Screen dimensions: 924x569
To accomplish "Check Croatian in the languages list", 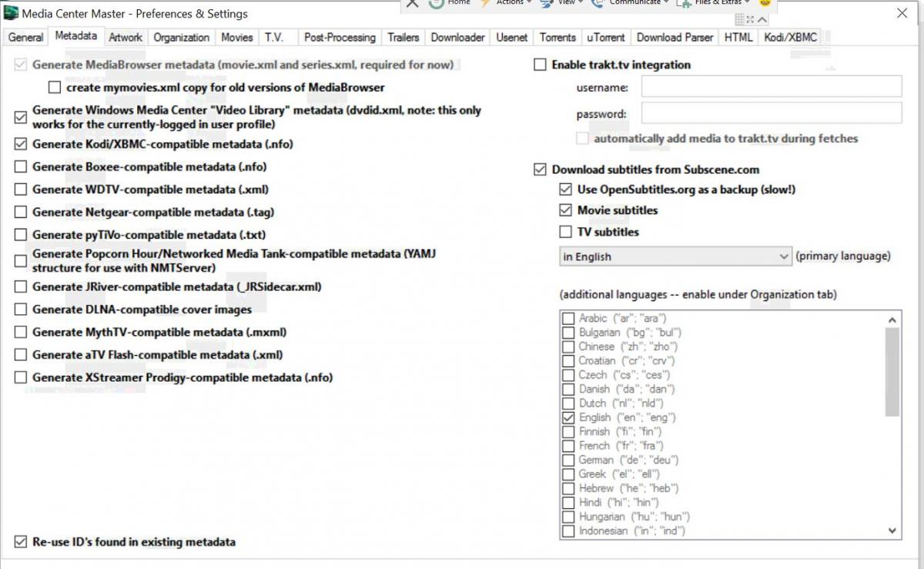I will coord(568,360).
